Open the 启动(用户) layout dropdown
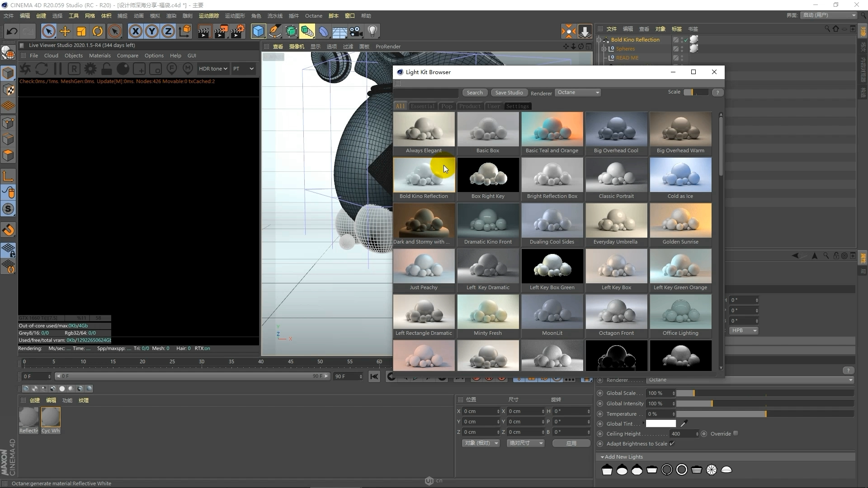Viewport: 868px width, 488px height. click(829, 15)
